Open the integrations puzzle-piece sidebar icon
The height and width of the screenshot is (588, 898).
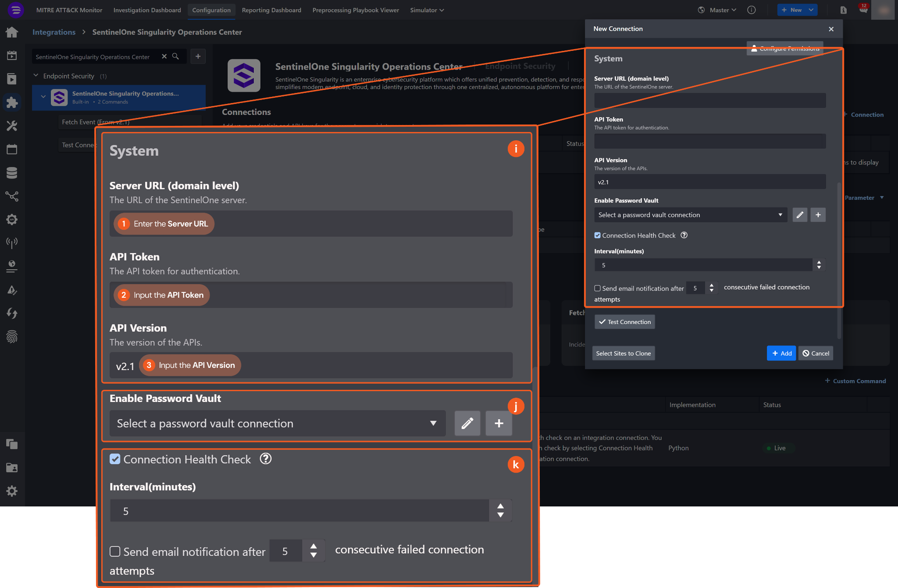point(12,102)
